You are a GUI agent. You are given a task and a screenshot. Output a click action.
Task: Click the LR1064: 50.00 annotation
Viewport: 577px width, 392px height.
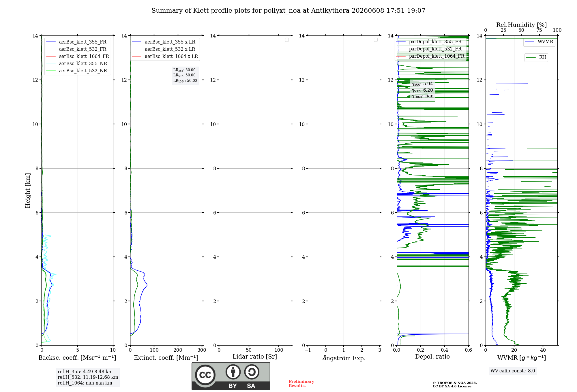coord(185,81)
